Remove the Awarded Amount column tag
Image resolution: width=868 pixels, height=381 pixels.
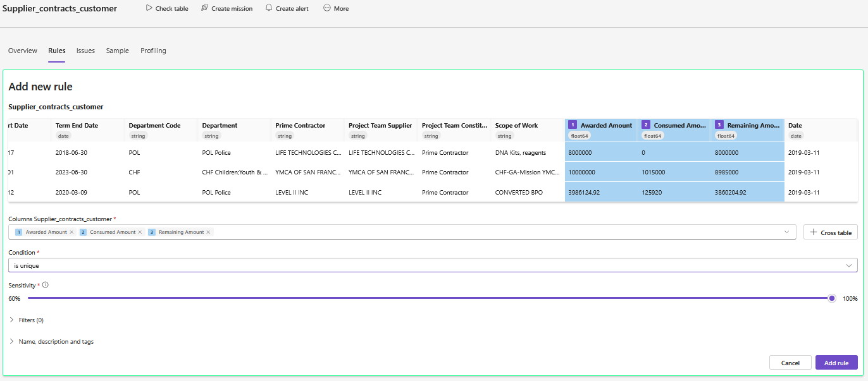(x=71, y=233)
